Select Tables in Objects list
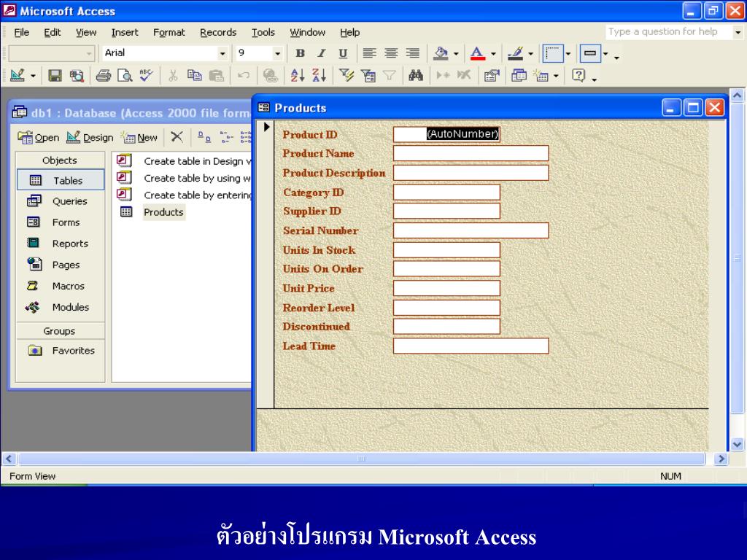The height and width of the screenshot is (560, 747). pos(61,180)
